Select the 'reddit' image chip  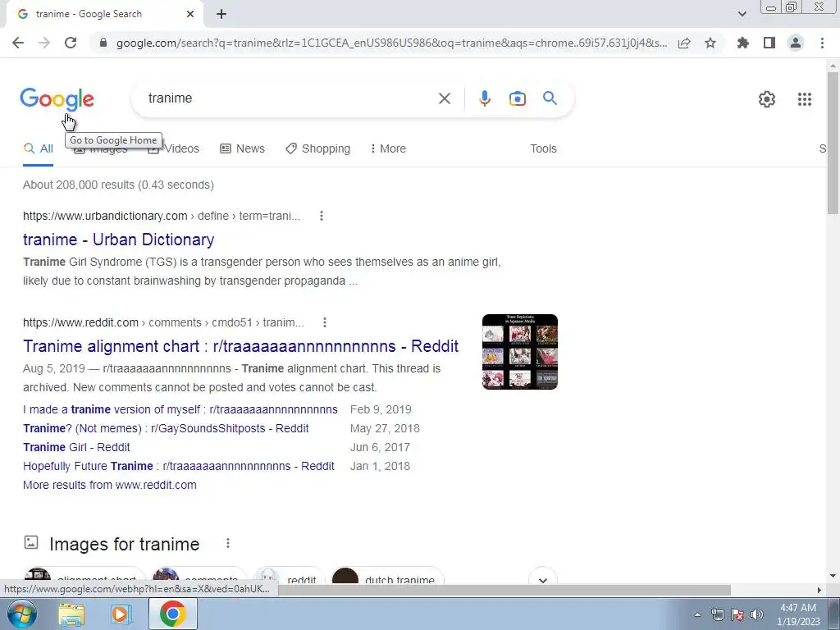point(290,577)
